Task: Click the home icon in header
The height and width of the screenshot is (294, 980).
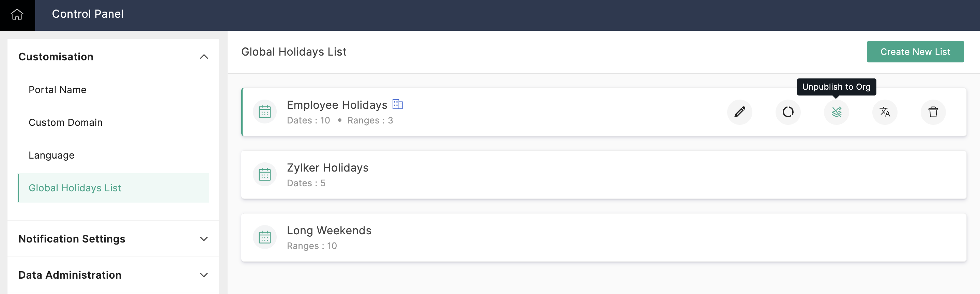Action: coord(17,14)
